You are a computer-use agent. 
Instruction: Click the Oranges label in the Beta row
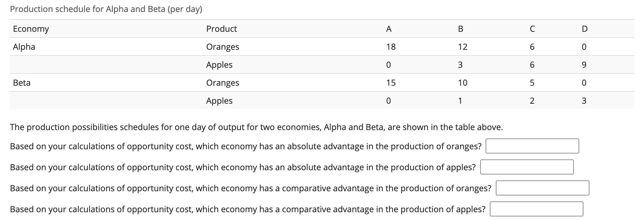pyautogui.click(x=223, y=83)
